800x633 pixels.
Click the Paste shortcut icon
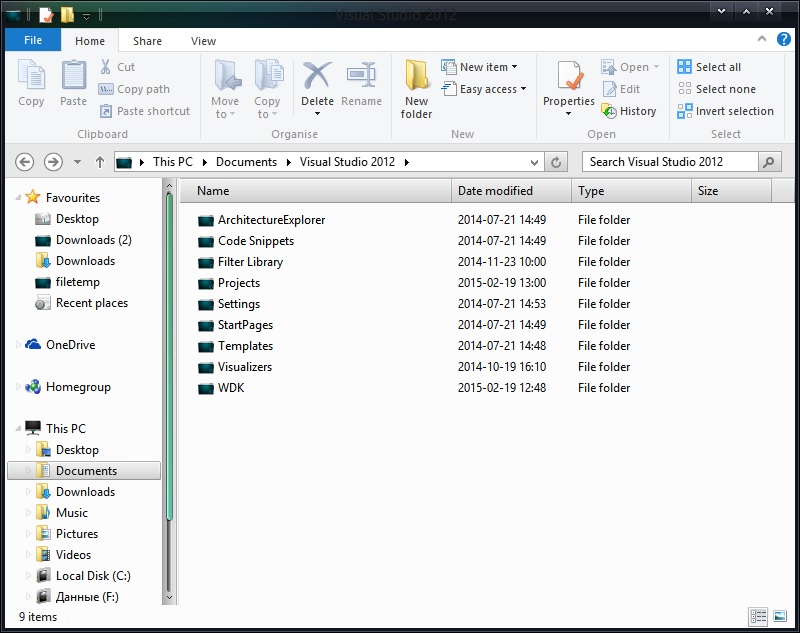point(106,111)
